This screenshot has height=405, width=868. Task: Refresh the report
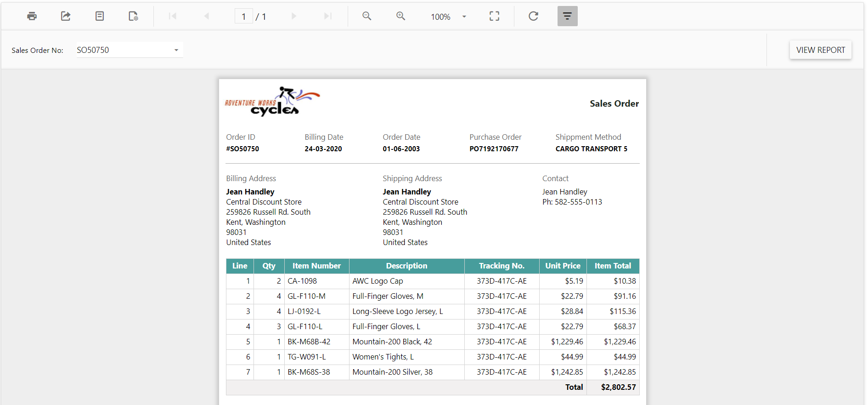[533, 16]
